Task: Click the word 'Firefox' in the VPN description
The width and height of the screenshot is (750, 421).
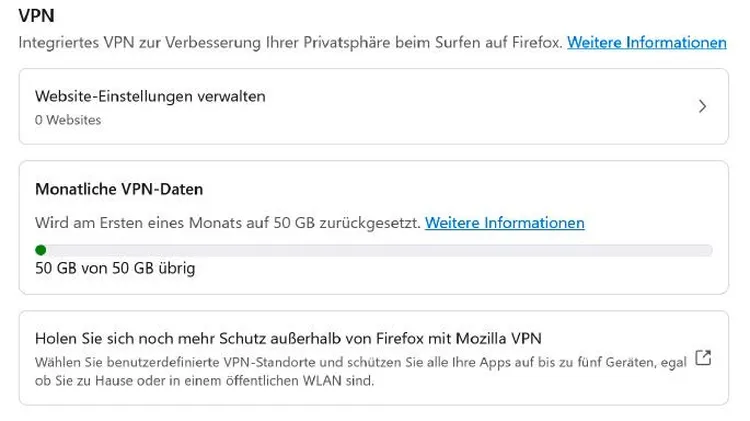Action: coord(535,43)
